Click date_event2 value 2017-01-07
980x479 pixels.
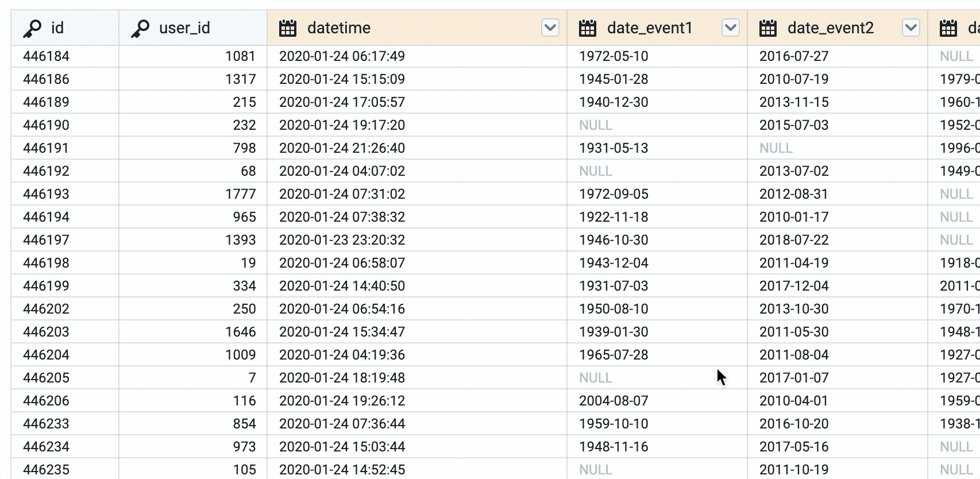[794, 378]
